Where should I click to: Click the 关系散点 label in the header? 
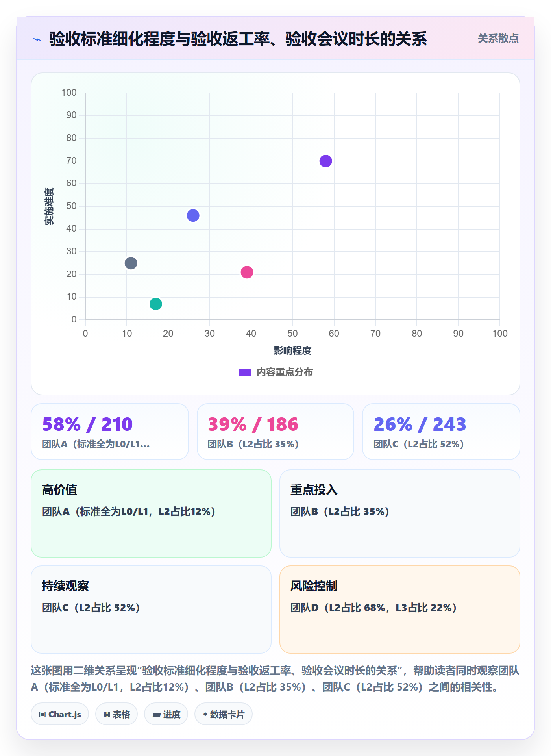pyautogui.click(x=498, y=39)
